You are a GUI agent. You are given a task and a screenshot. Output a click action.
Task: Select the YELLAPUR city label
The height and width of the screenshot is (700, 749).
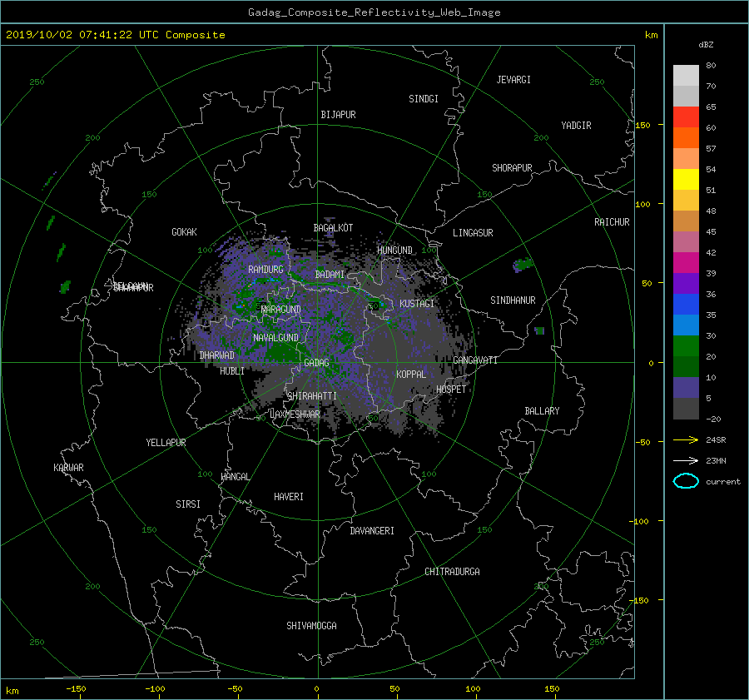point(166,443)
